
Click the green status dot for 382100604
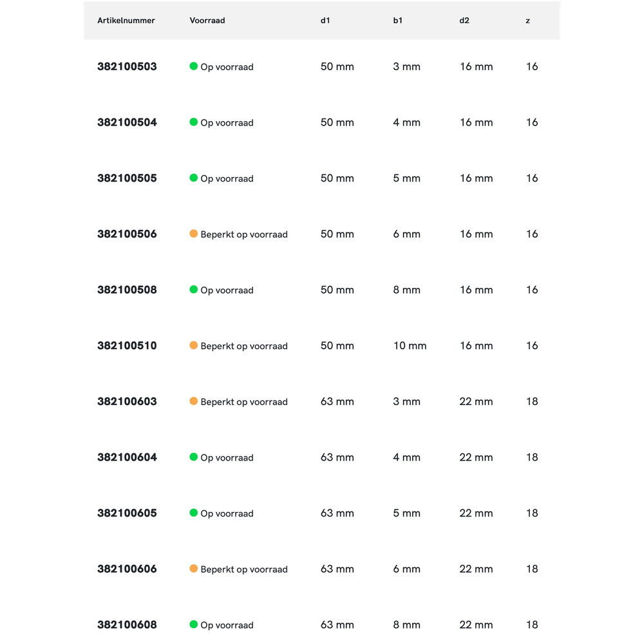193,457
